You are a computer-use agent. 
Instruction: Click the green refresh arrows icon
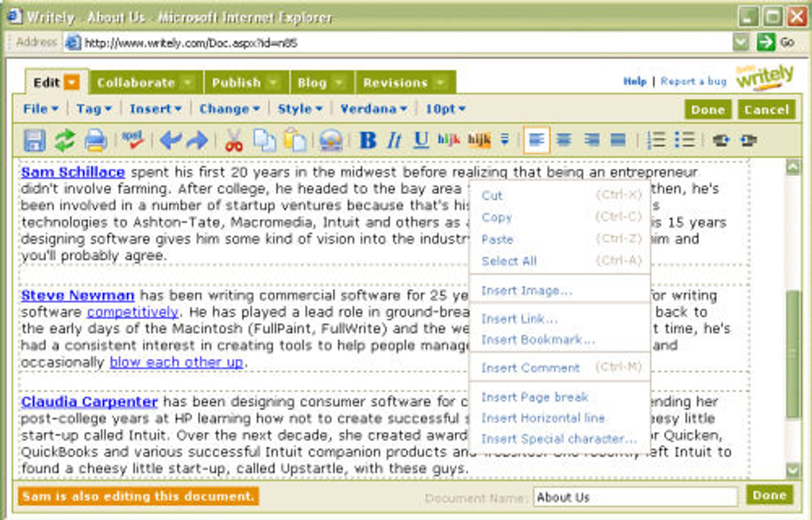tap(65, 141)
